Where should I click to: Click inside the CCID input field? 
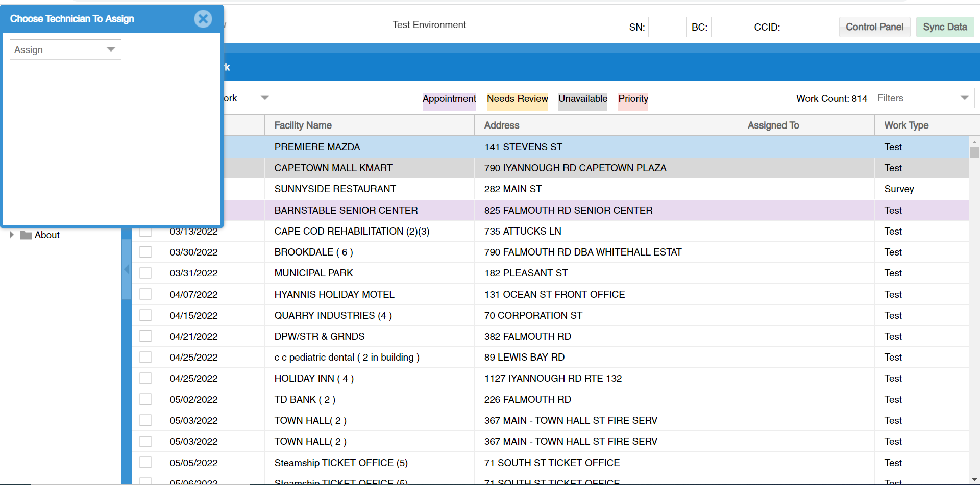tap(808, 27)
